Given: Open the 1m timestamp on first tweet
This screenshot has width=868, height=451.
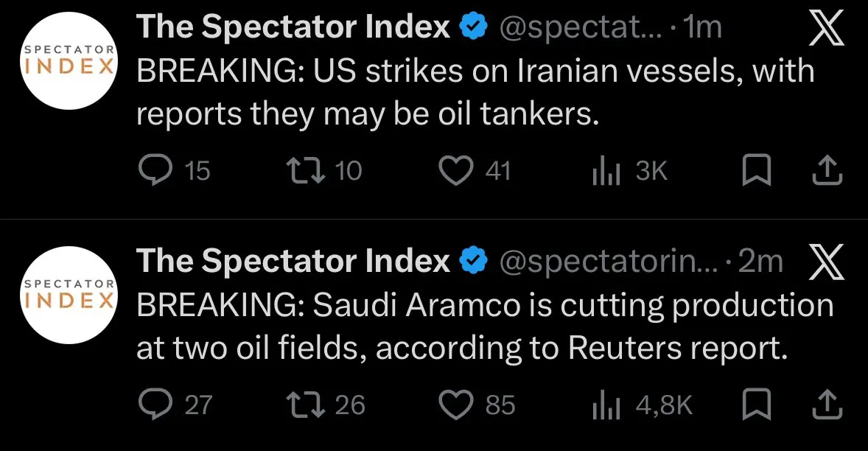Looking at the screenshot, I should (x=703, y=28).
